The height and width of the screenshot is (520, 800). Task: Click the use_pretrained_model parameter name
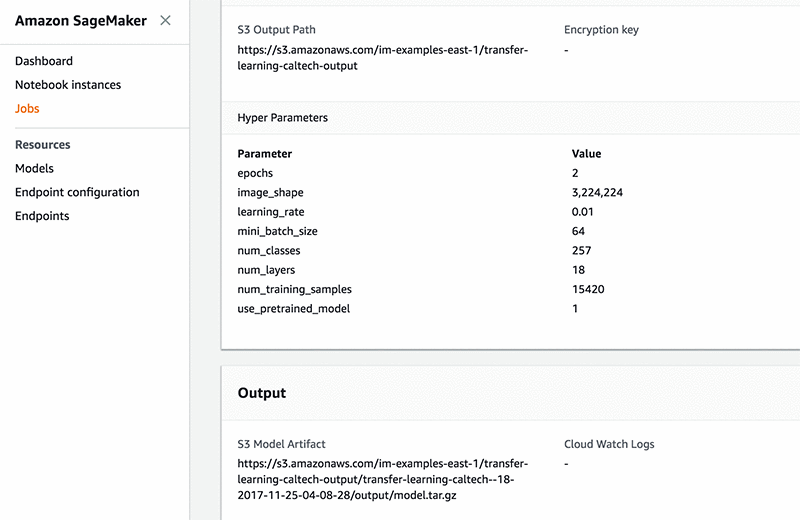(x=294, y=309)
